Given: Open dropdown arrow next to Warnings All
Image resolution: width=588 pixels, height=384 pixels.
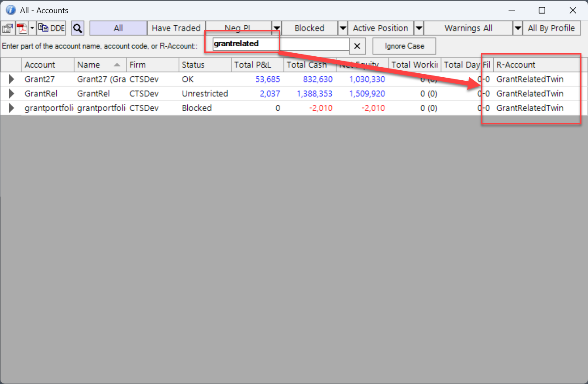Looking at the screenshot, I should 517,28.
